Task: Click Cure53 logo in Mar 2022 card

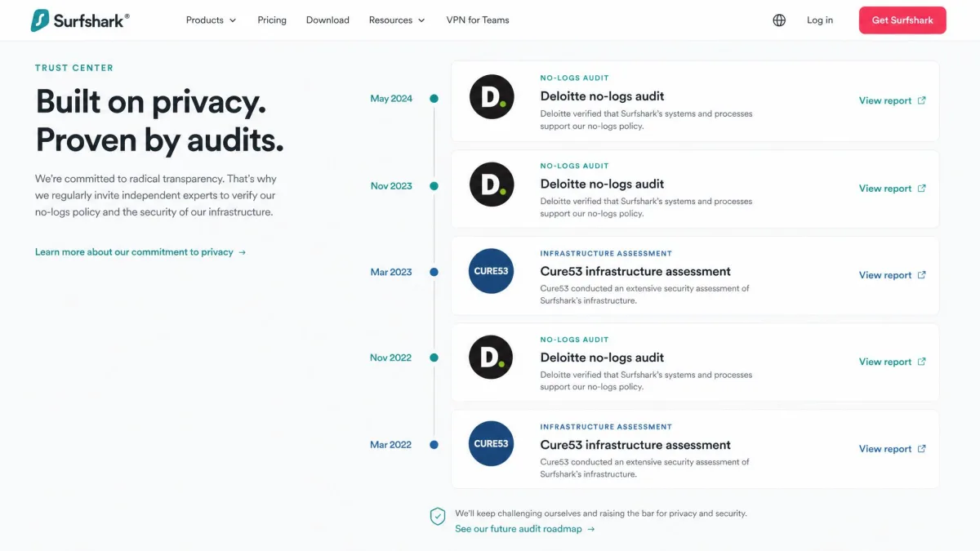Action: [492, 444]
